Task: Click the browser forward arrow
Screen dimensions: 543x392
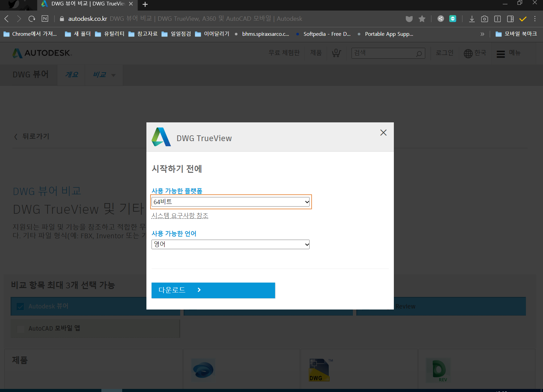Action: pyautogui.click(x=19, y=19)
